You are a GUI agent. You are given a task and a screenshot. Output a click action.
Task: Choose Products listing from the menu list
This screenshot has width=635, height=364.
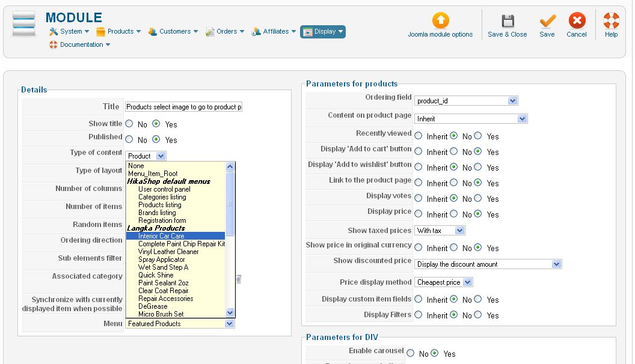160,205
